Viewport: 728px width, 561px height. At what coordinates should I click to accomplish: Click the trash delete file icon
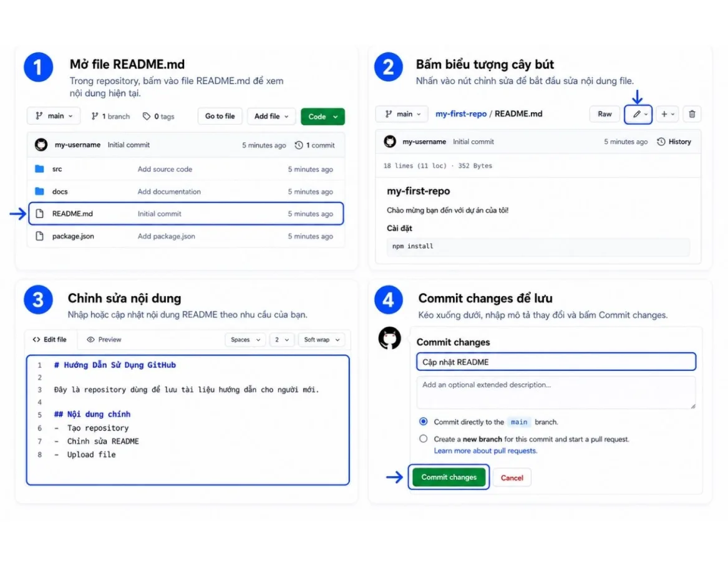point(692,114)
